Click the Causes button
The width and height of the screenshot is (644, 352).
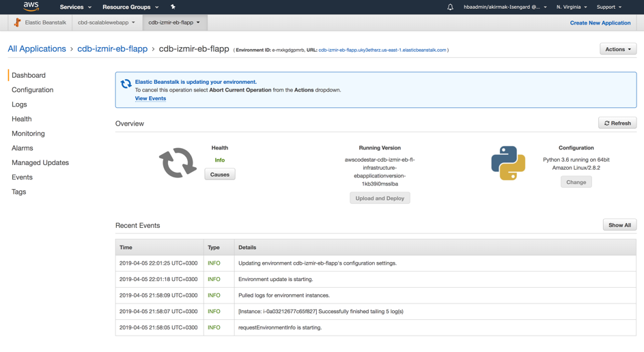[220, 175]
